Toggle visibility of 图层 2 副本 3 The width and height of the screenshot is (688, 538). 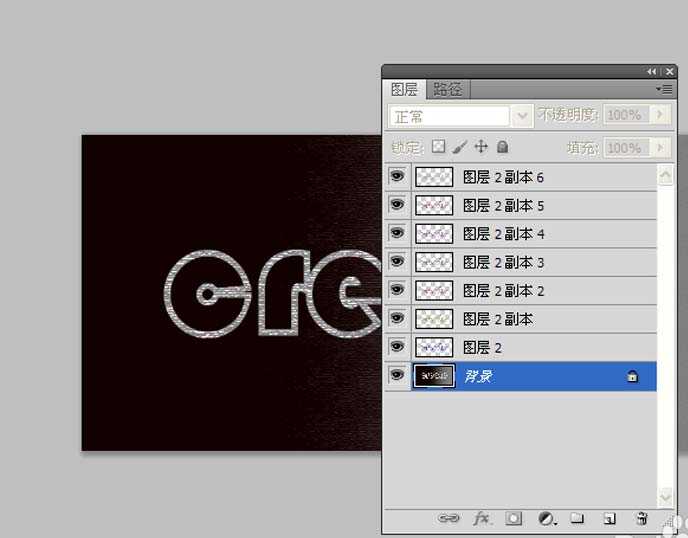click(397, 262)
